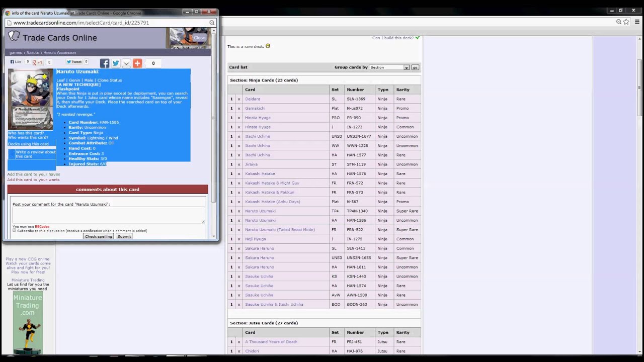Click the comments about this card header

(x=108, y=190)
